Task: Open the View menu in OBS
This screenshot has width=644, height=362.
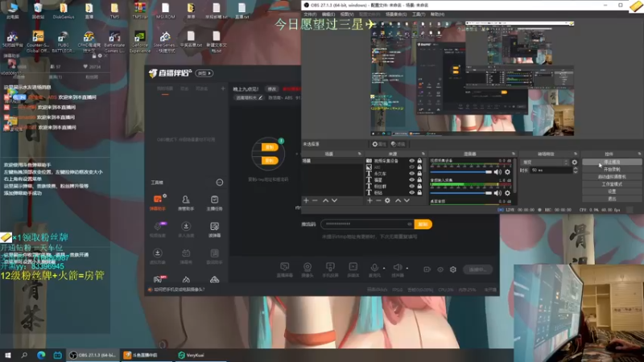Action: (347, 14)
